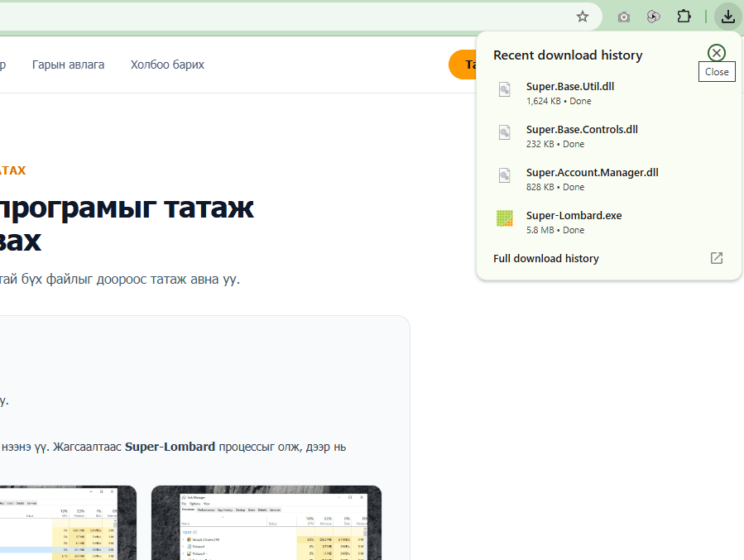Viewport: 744px width, 560px height.
Task: Open the Extensions puzzle piece menu
Action: point(684,17)
